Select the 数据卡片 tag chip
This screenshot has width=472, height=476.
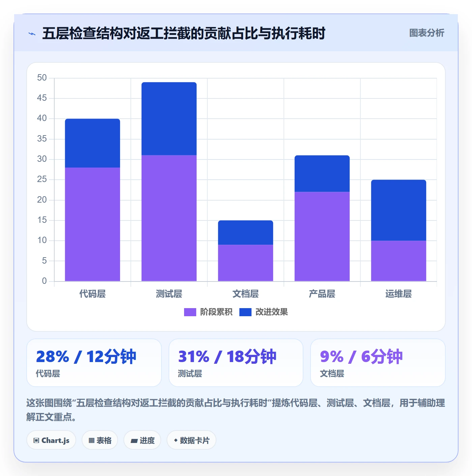[191, 440]
